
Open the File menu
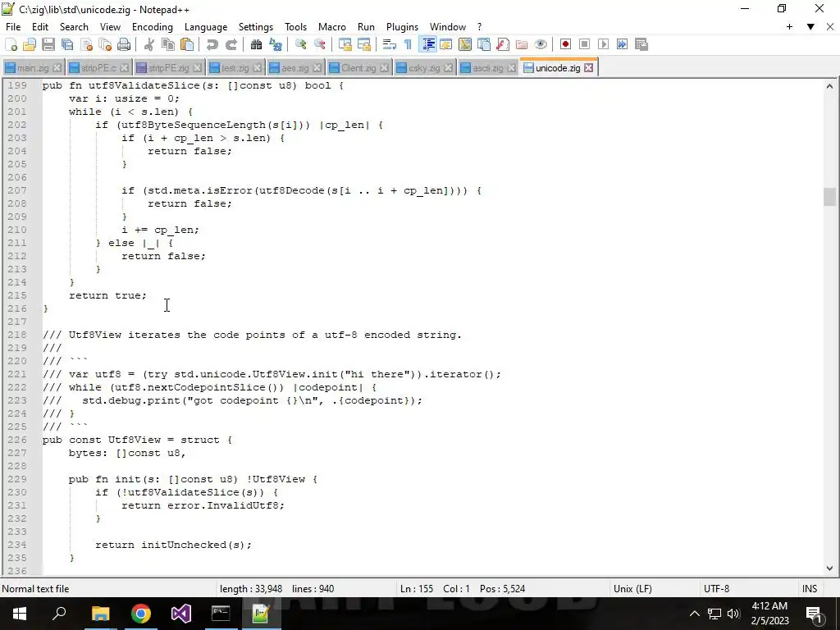13,27
